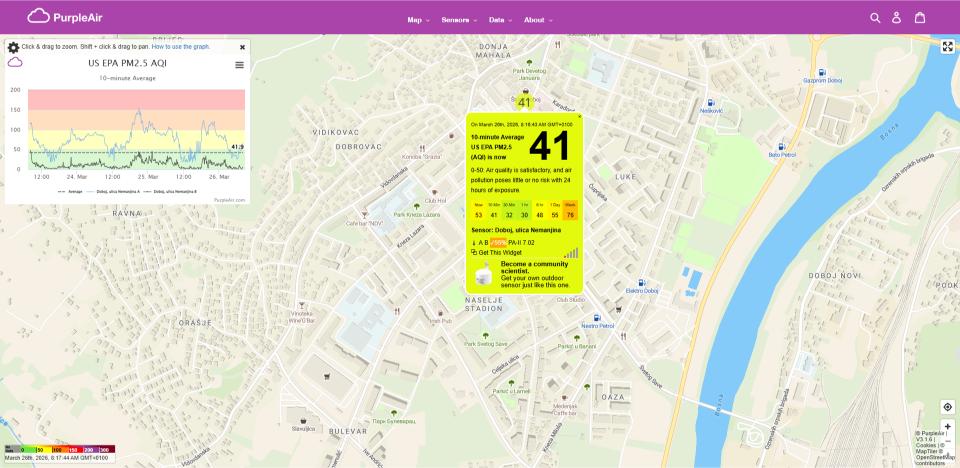The height and width of the screenshot is (468, 960).
Task: Expand the Sensors menu
Action: (459, 20)
